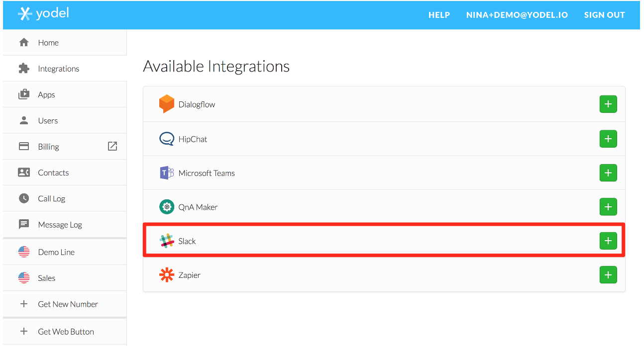Add the HipChat integration
This screenshot has height=346, width=644.
(x=608, y=139)
